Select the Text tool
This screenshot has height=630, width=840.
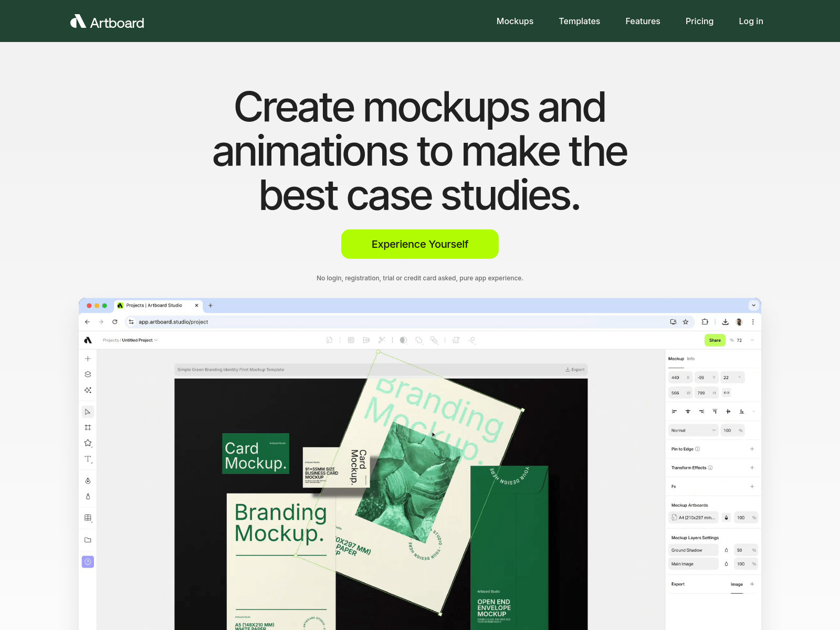pyautogui.click(x=88, y=459)
